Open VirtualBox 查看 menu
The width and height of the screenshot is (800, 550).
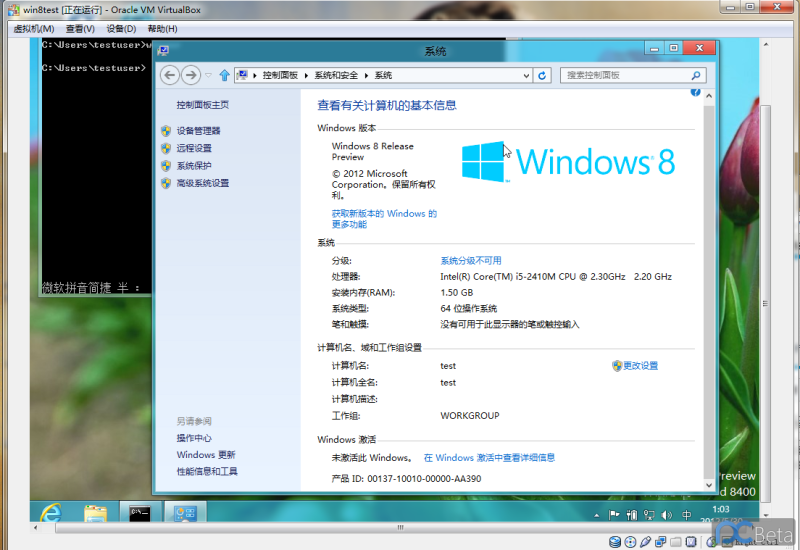tap(80, 29)
